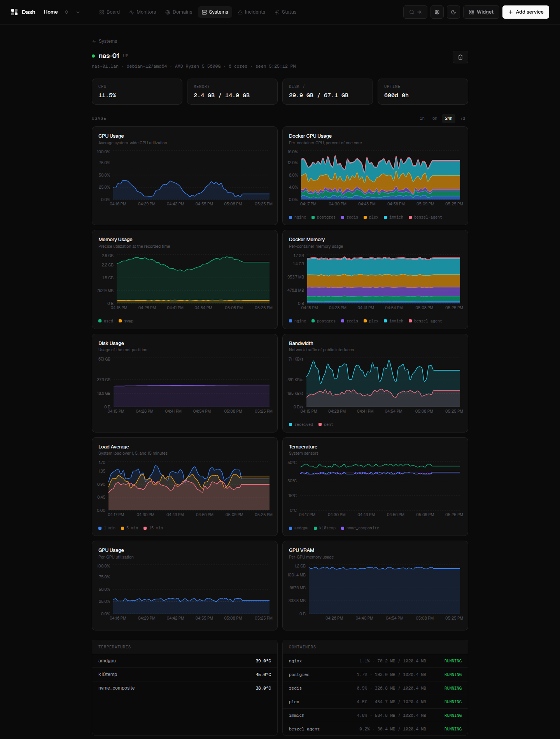Toggle 15 min series in Load Average
Screen dimensions: 560x739
point(153,528)
